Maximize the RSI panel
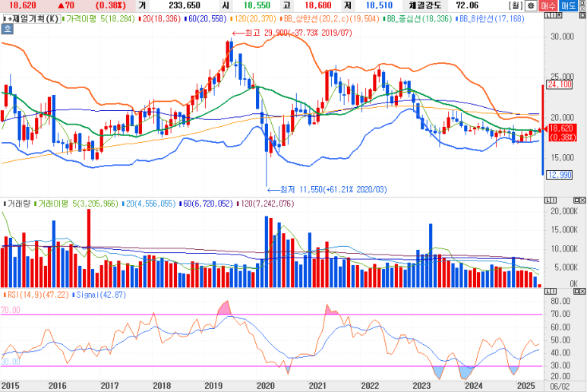This screenshot has height=392, width=587. click(576, 291)
